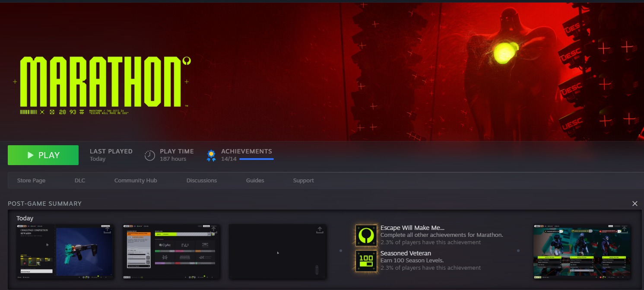Open the Store Page tab
The height and width of the screenshot is (290, 644).
pos(31,181)
